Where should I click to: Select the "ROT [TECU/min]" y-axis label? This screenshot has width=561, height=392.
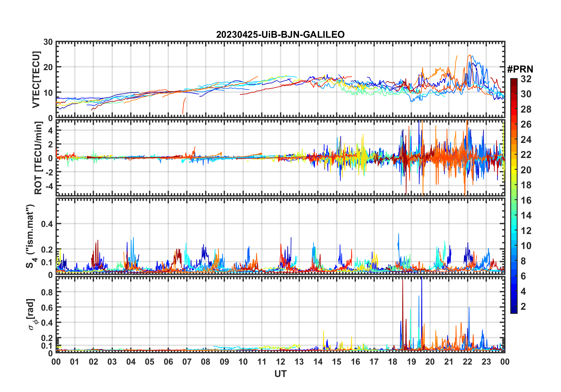pyautogui.click(x=38, y=158)
